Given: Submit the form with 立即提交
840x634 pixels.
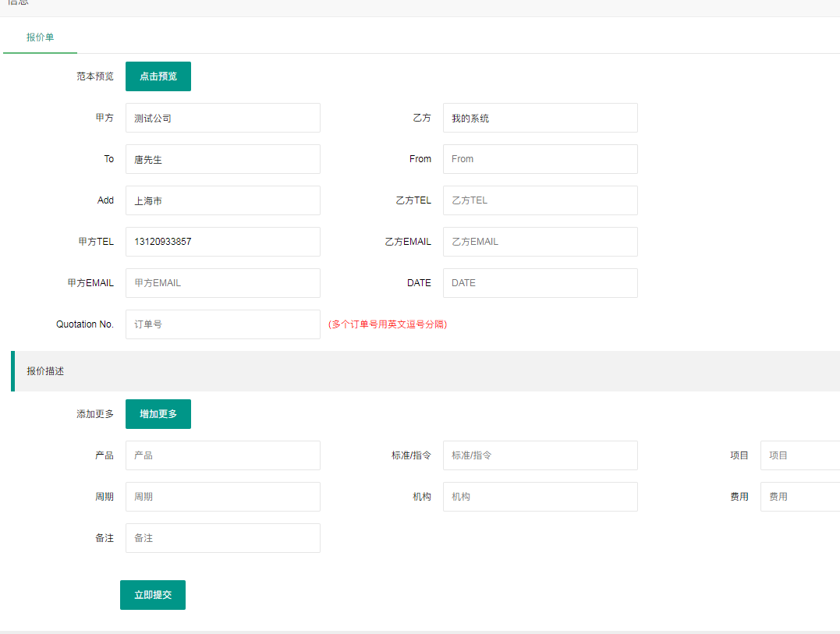Looking at the screenshot, I should 152,595.
